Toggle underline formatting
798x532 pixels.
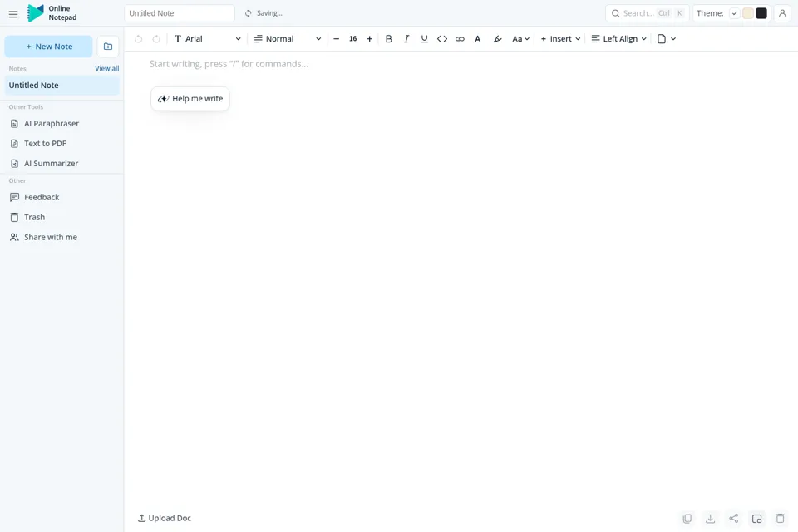(x=425, y=39)
